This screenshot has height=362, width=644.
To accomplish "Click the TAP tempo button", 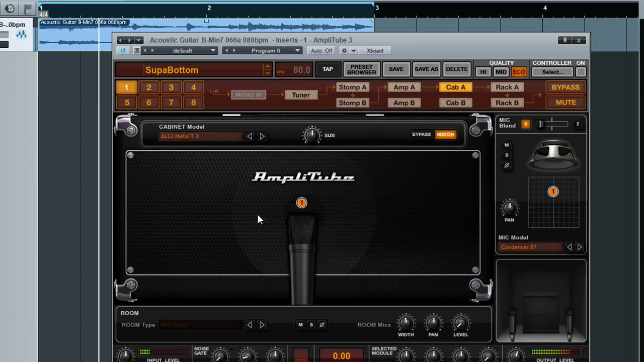I will point(328,69).
